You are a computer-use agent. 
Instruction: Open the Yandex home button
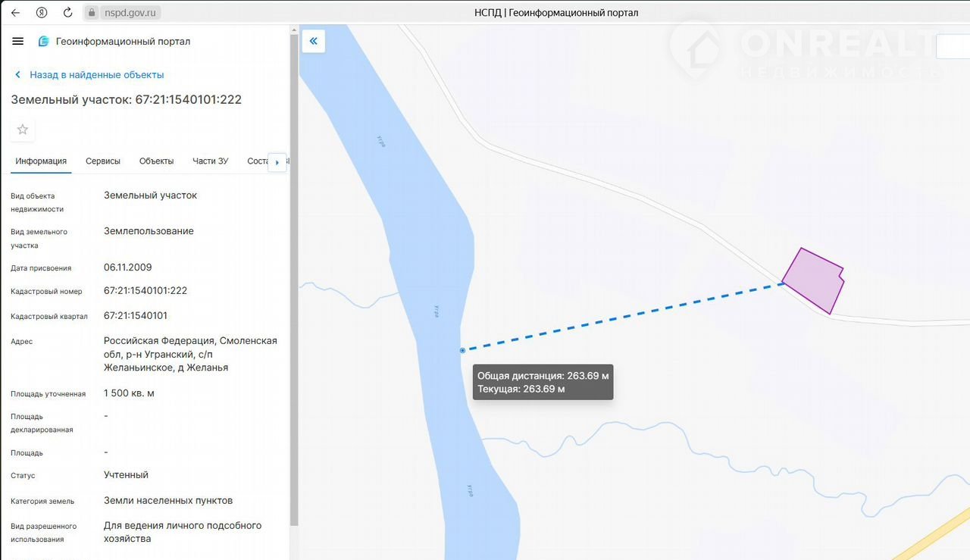point(42,13)
